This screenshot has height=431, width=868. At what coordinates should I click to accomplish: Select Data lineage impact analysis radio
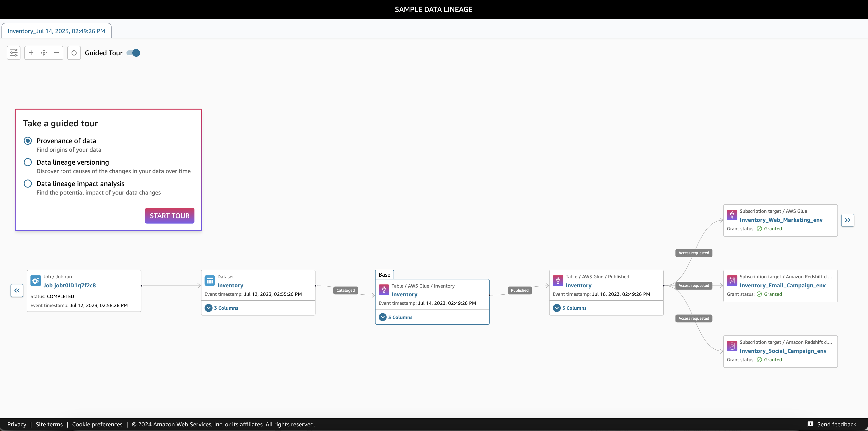pyautogui.click(x=28, y=184)
